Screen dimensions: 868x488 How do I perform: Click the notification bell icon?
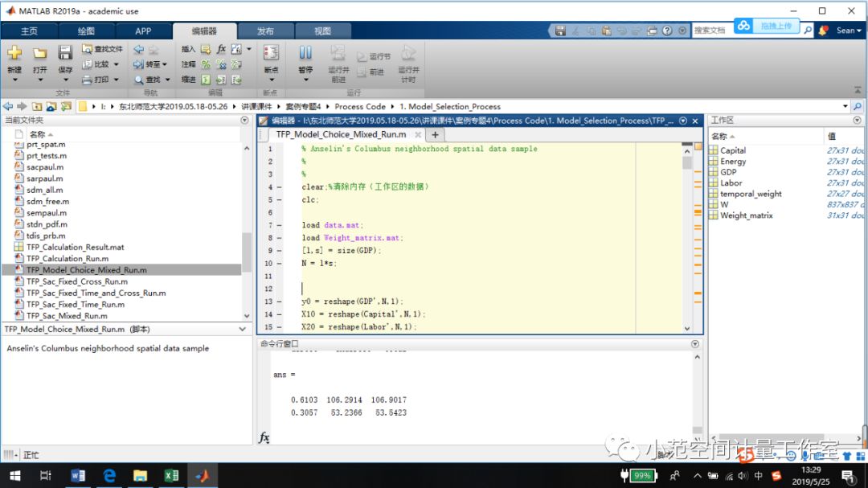pos(823,31)
